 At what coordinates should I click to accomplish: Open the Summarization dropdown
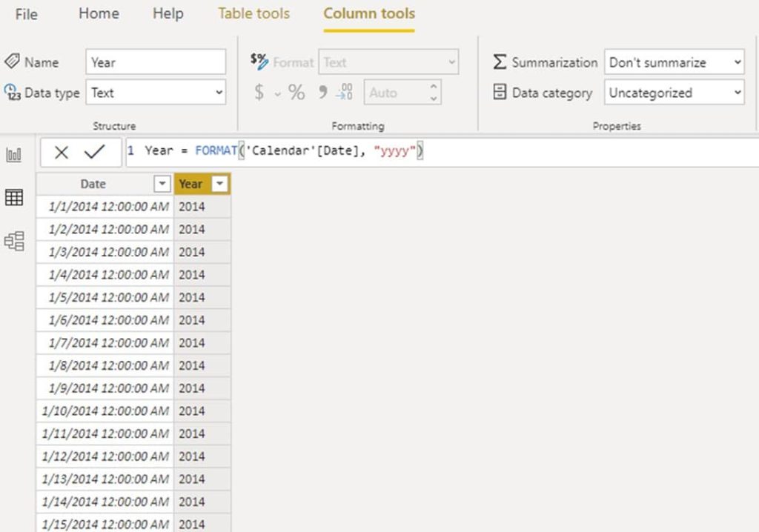pyautogui.click(x=736, y=62)
